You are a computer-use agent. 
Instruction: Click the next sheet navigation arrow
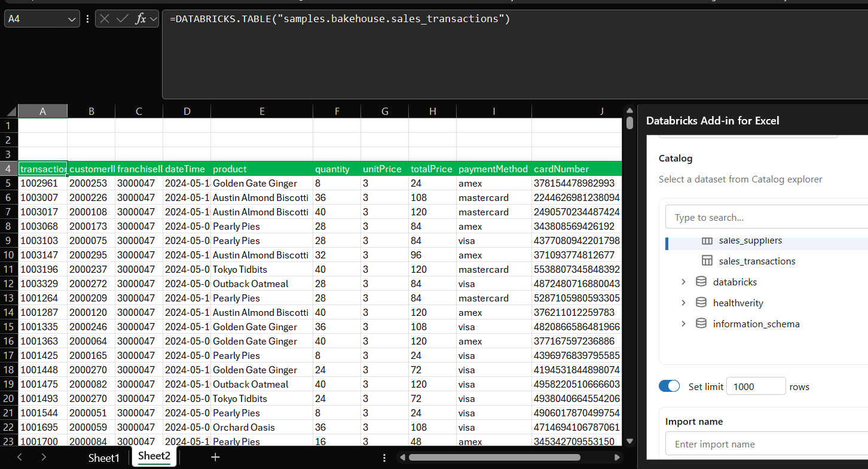coord(44,458)
